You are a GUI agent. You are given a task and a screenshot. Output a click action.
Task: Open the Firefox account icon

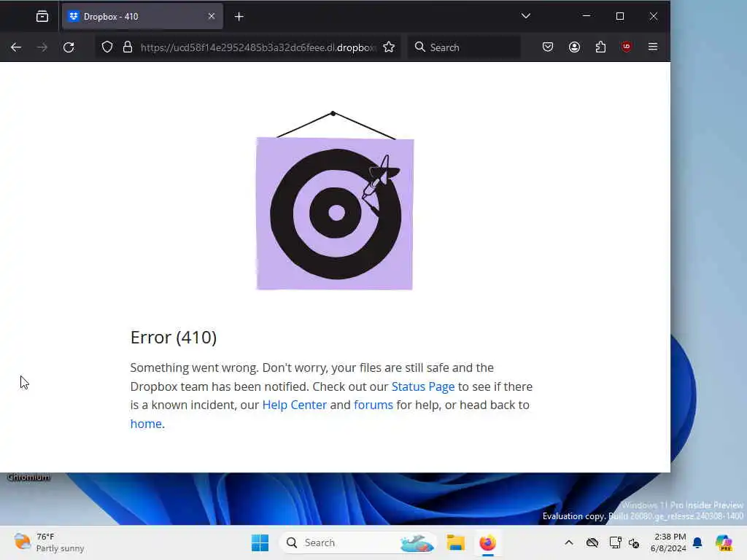[x=575, y=47]
